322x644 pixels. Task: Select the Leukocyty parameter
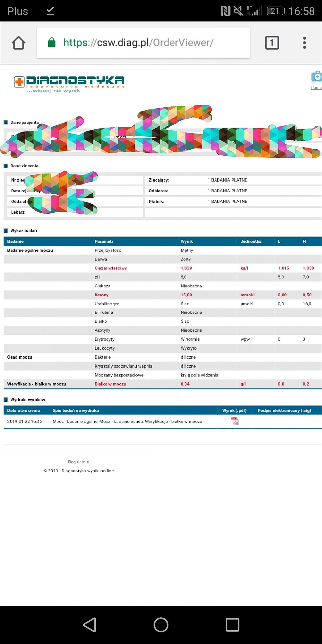104,348
